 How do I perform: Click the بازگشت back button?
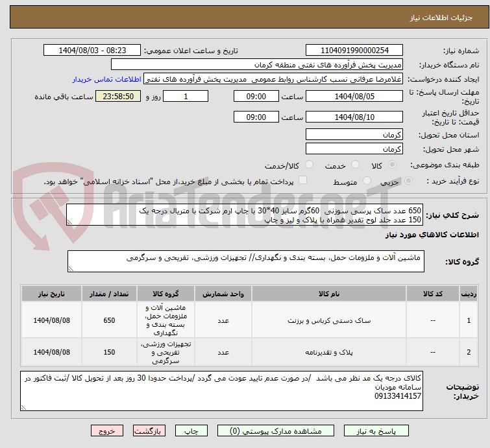click(149, 431)
